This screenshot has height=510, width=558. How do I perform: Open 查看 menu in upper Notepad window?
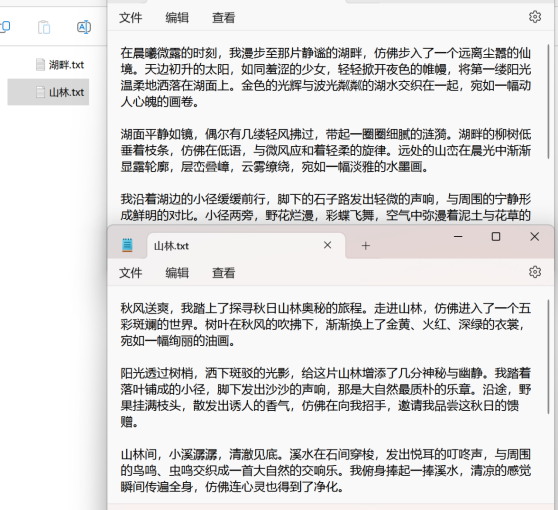click(223, 17)
